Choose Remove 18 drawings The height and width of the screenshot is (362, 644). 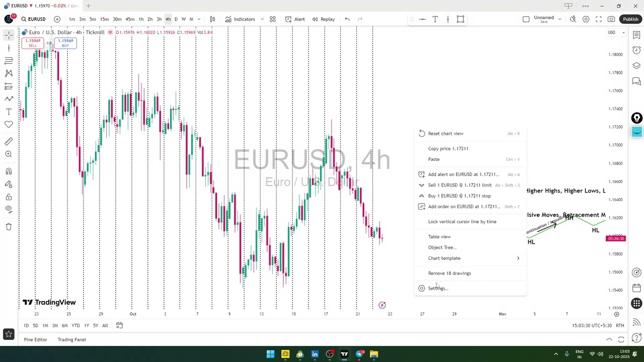click(470, 273)
